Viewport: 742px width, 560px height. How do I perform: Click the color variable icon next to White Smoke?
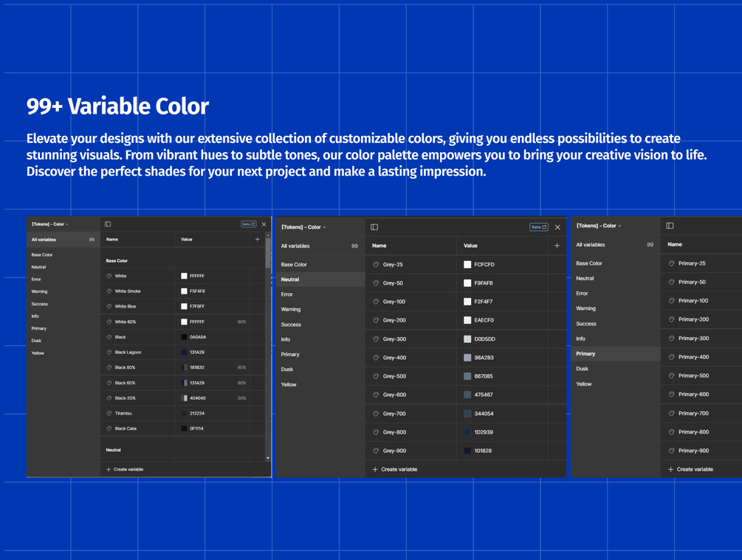[x=109, y=291]
